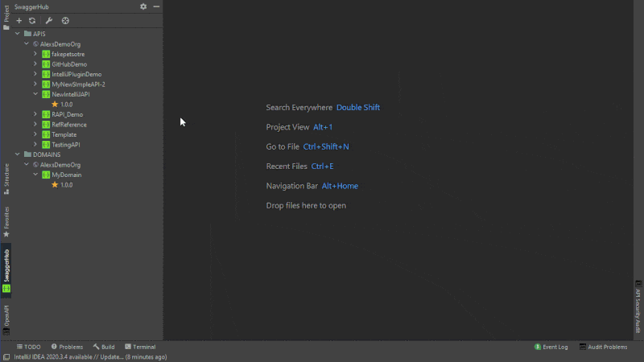Collapse the APIS folder node
This screenshot has width=644, height=362.
tap(18, 34)
